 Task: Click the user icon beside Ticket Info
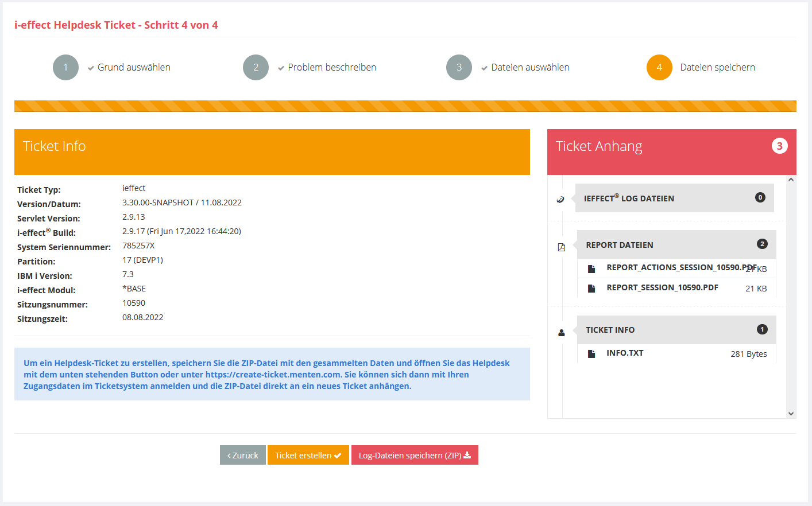[562, 333]
